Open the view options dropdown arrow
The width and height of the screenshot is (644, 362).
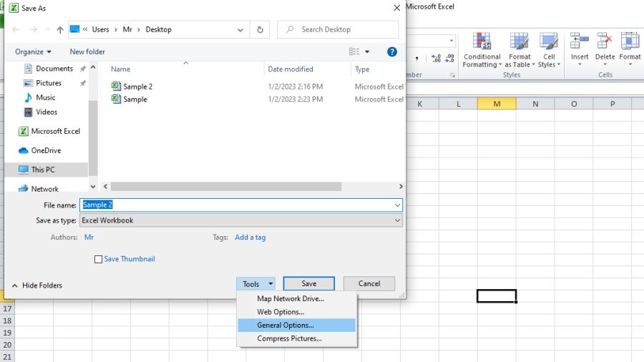point(368,52)
